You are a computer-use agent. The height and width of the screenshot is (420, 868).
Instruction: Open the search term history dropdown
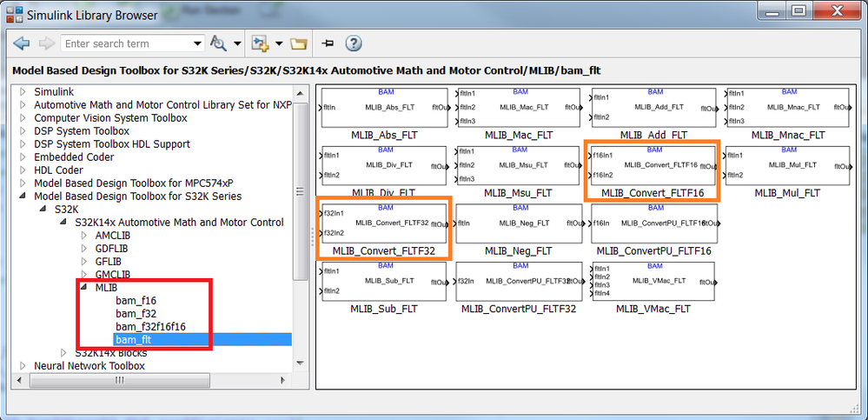point(198,43)
